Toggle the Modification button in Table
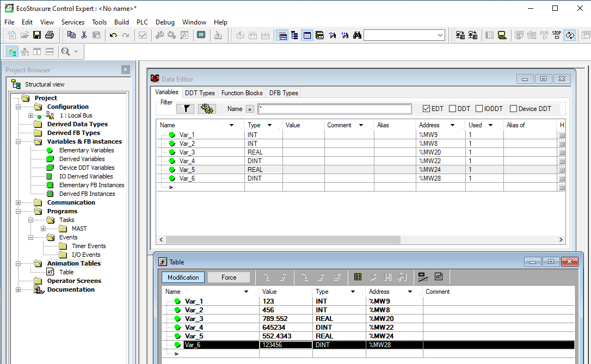Viewport: 591px width, 364px height. coord(183,277)
